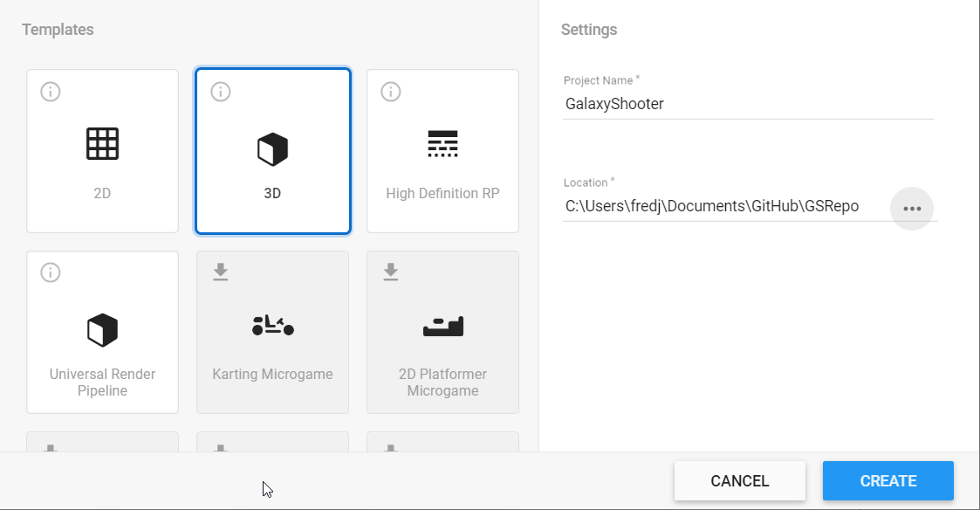This screenshot has height=510, width=980.
Task: Click the download icon on Karting Microgame
Action: [220, 272]
